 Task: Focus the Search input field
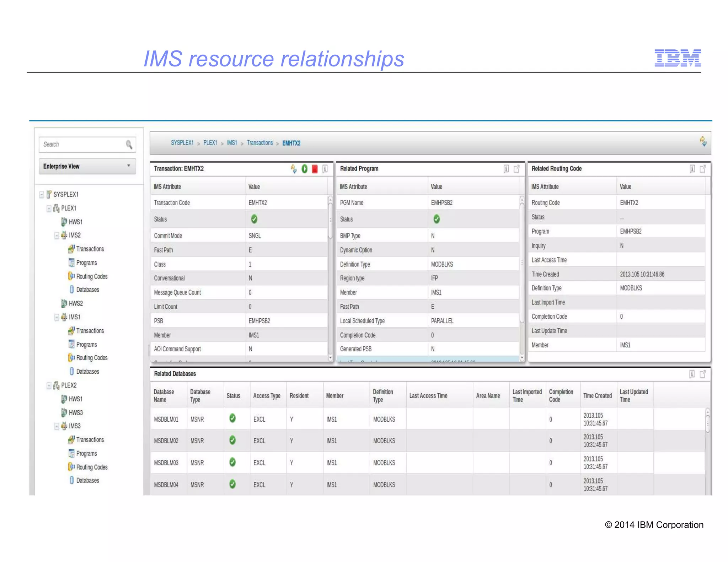[x=87, y=145]
